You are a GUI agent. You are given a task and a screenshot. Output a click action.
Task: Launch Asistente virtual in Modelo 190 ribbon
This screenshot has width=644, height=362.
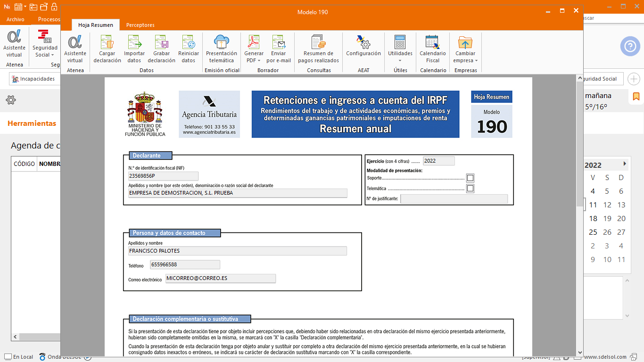tap(75, 49)
